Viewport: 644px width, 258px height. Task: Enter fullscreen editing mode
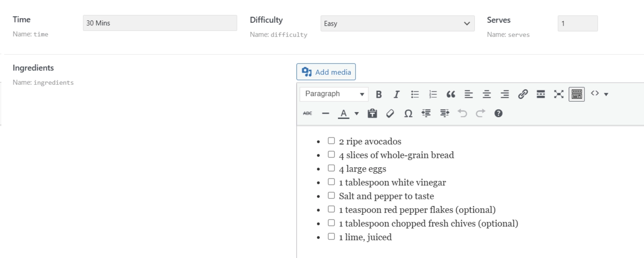click(558, 94)
